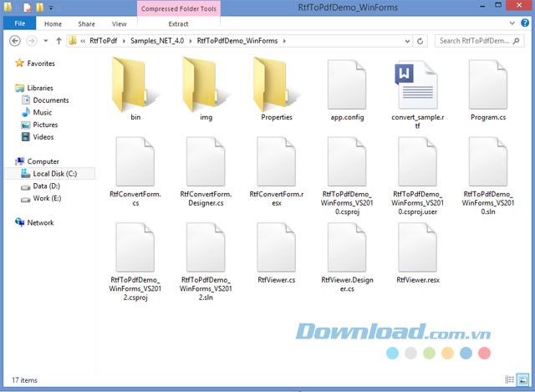535x392 pixels.
Task: Switch to details view layout icon
Action: point(509,379)
